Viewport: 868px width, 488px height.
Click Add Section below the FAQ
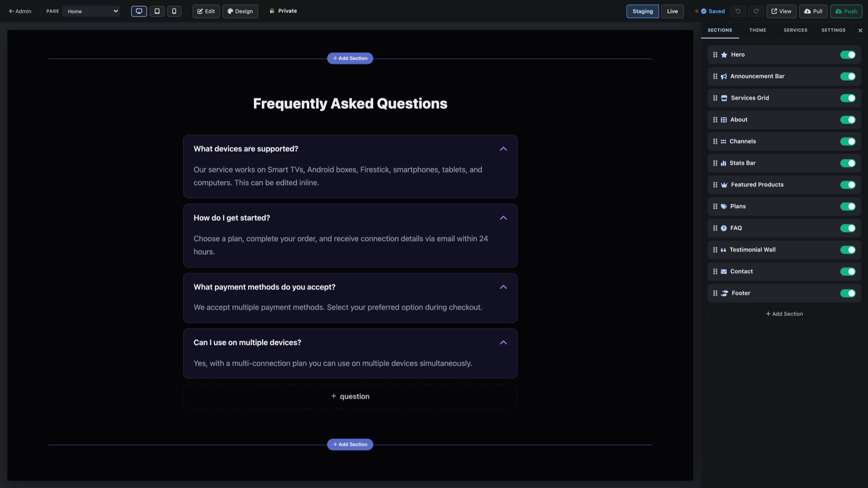(350, 445)
